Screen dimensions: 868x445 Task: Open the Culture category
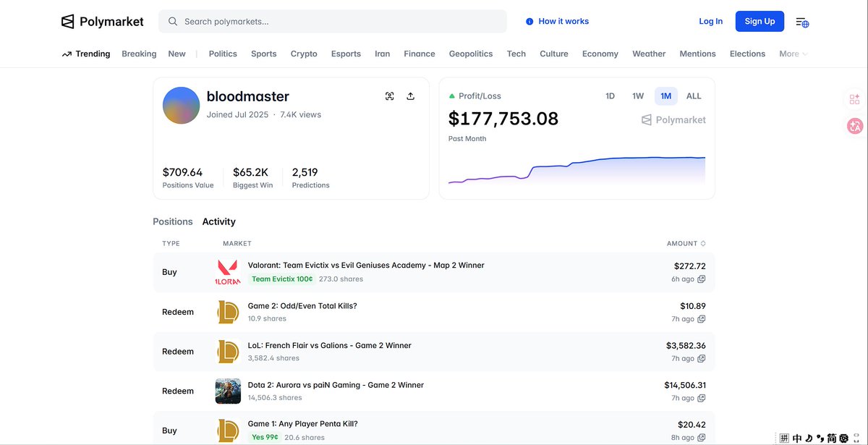(554, 54)
